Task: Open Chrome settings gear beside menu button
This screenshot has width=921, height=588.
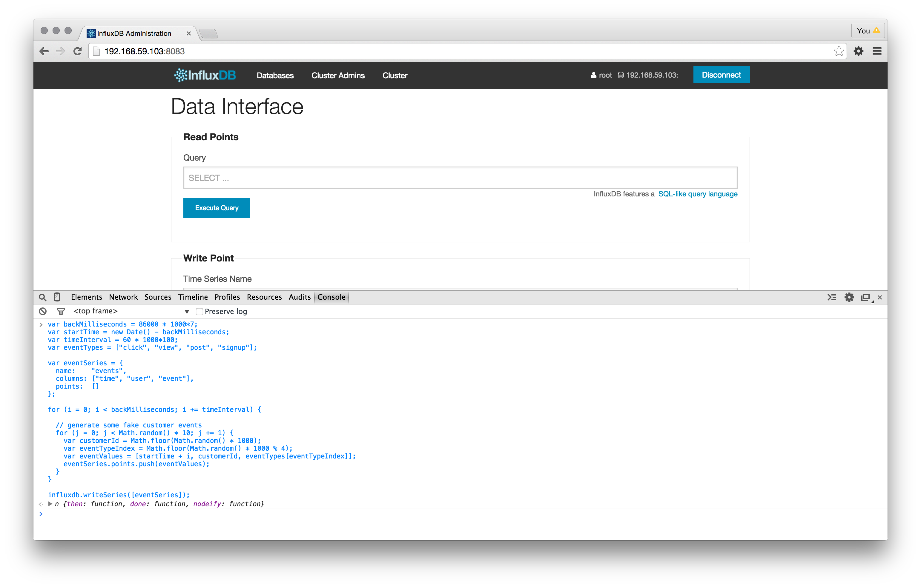Action: [859, 51]
